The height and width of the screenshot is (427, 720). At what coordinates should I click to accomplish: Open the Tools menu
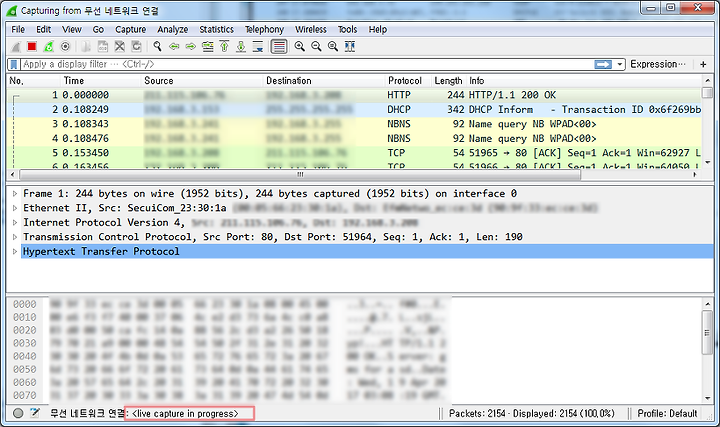[348, 29]
